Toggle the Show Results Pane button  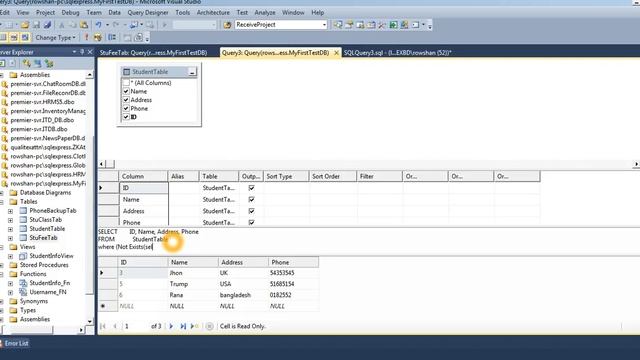(25, 38)
